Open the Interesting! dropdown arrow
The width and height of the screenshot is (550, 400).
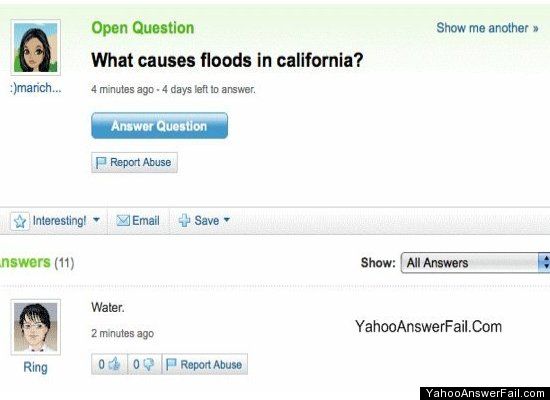(96, 220)
